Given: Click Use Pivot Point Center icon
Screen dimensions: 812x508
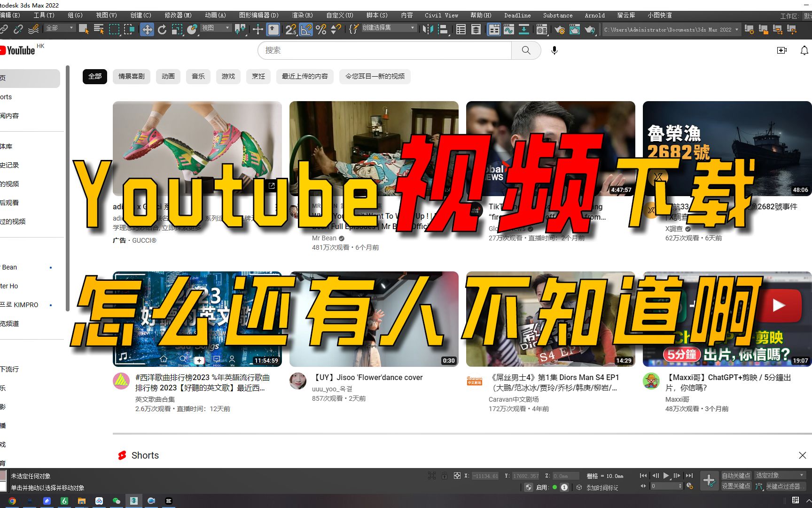Looking at the screenshot, I should pos(240,29).
